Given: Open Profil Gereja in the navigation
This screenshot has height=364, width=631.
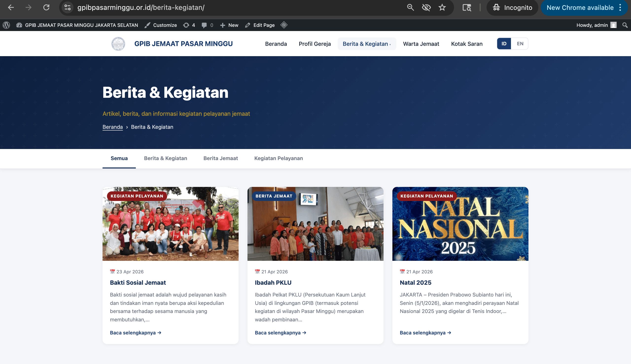Looking at the screenshot, I should tap(315, 44).
